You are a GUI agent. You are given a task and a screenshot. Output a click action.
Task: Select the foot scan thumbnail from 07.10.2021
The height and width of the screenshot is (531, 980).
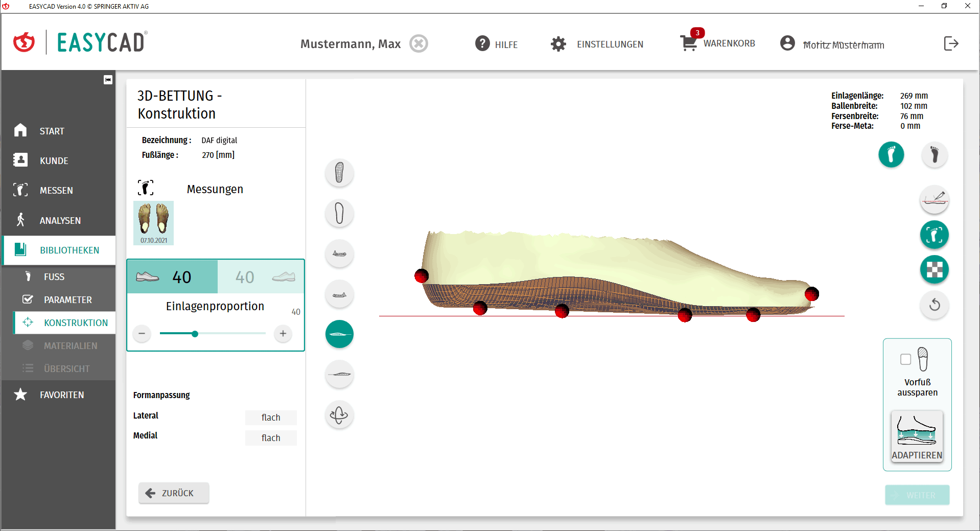tap(154, 222)
